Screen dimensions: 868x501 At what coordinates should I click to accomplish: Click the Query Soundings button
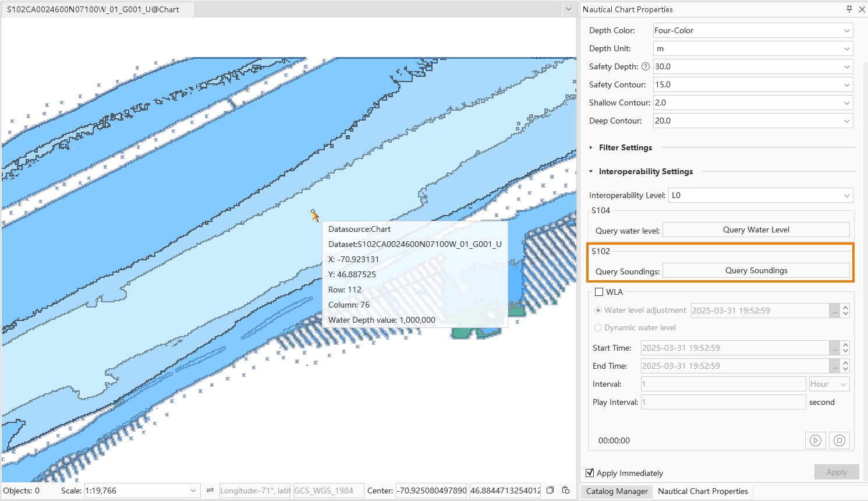756,271
